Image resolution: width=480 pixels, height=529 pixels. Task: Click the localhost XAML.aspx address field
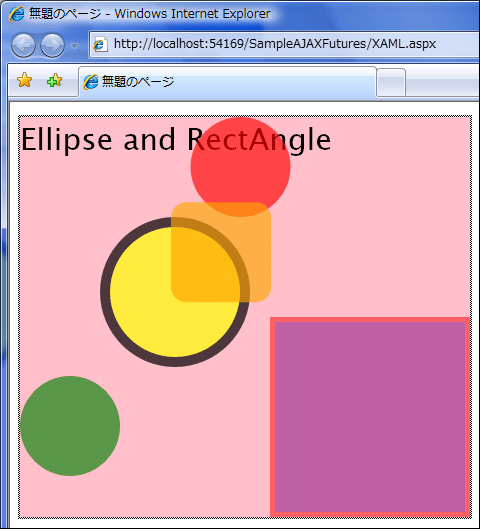(284, 44)
